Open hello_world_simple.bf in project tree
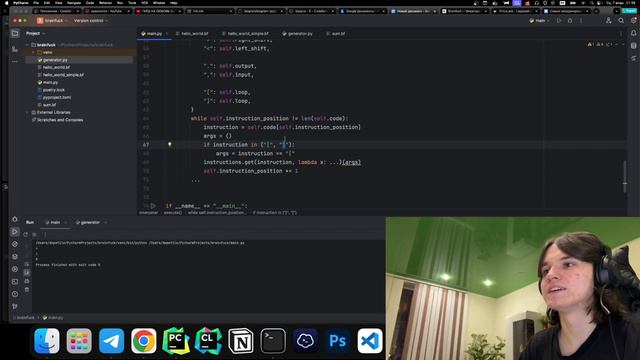Image resolution: width=640 pixels, height=360 pixels. point(63,75)
